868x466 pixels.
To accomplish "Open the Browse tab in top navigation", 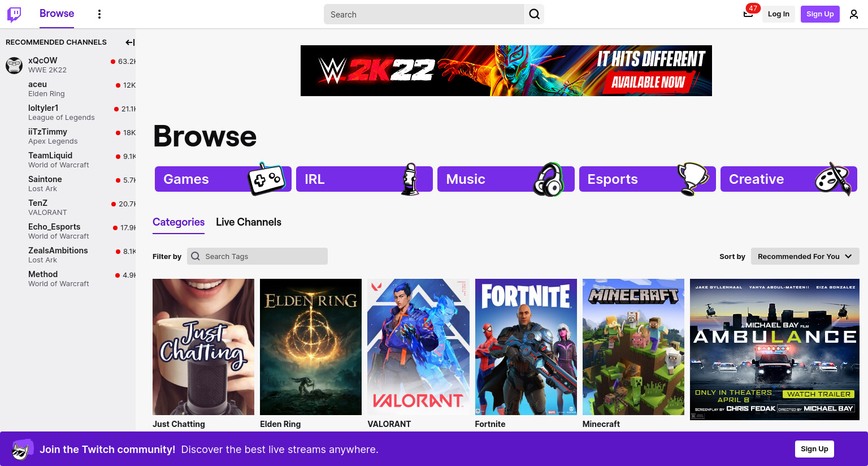I will 57,14.
